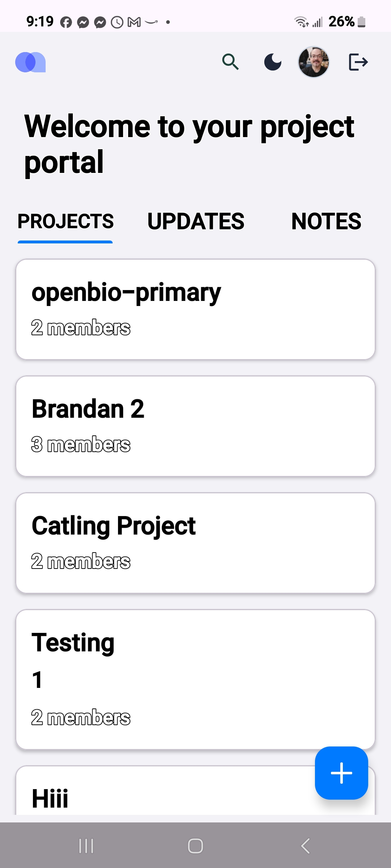Toggle dark mode with moon icon
Viewport: 391px width, 868px height.
(273, 62)
